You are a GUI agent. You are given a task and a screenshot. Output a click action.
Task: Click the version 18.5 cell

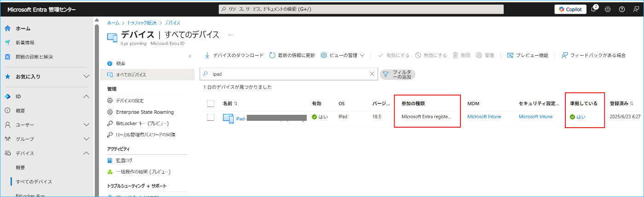tap(377, 117)
